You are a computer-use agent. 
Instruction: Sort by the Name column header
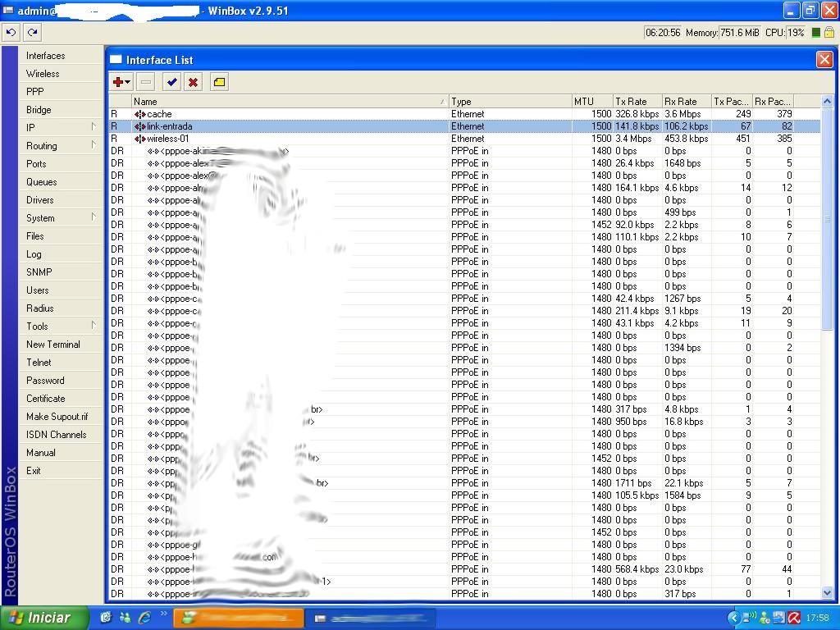290,101
